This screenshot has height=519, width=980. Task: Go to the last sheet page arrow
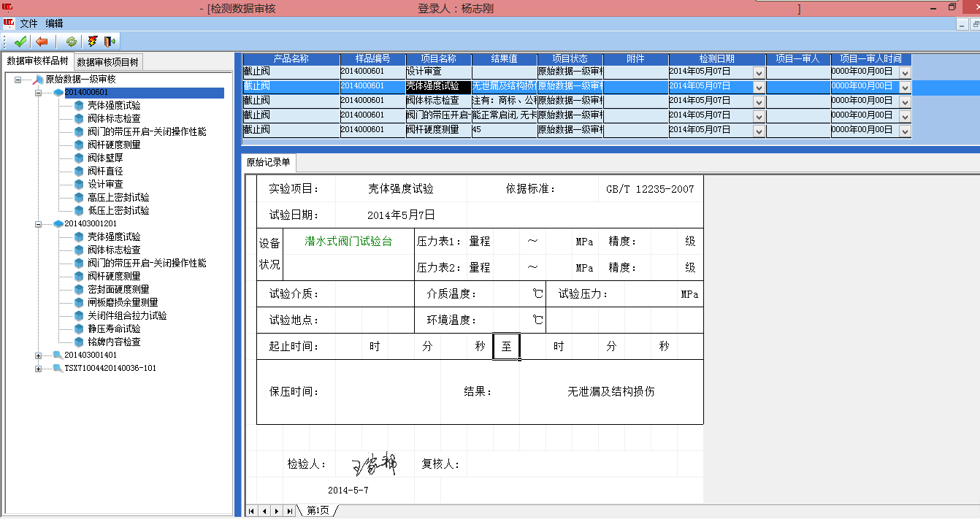[290, 511]
